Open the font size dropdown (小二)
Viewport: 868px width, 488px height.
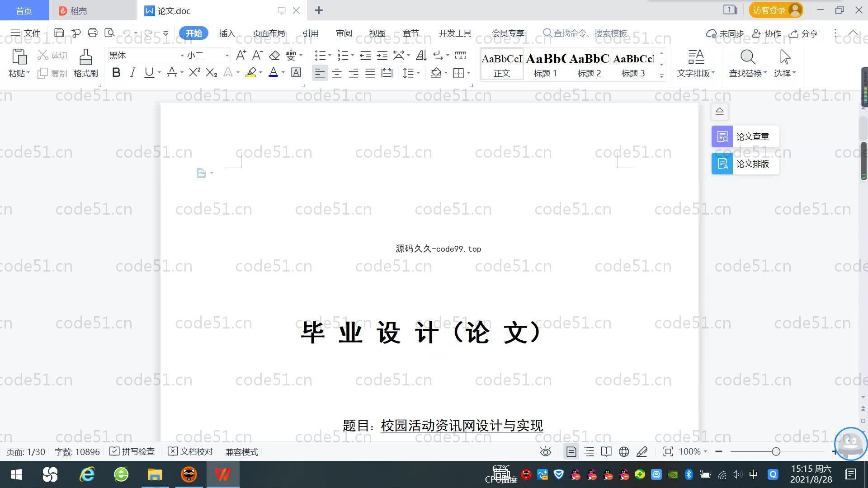(x=227, y=56)
